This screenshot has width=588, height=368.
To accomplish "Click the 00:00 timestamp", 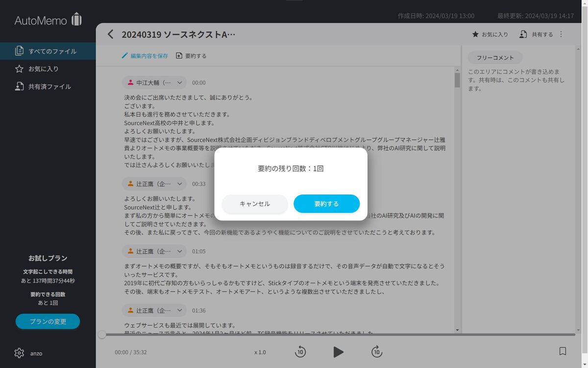I will (198, 83).
